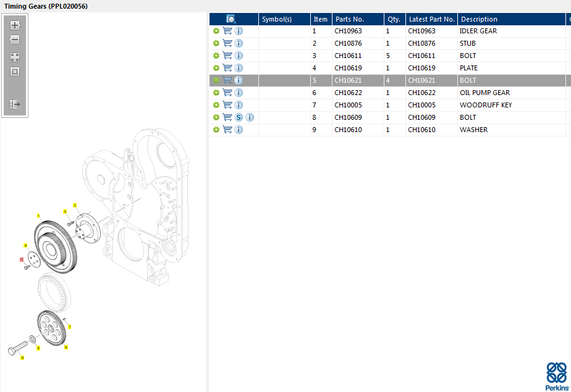Add WOODRUFF KEY to shopping cart
The width and height of the screenshot is (571, 392).
[227, 105]
